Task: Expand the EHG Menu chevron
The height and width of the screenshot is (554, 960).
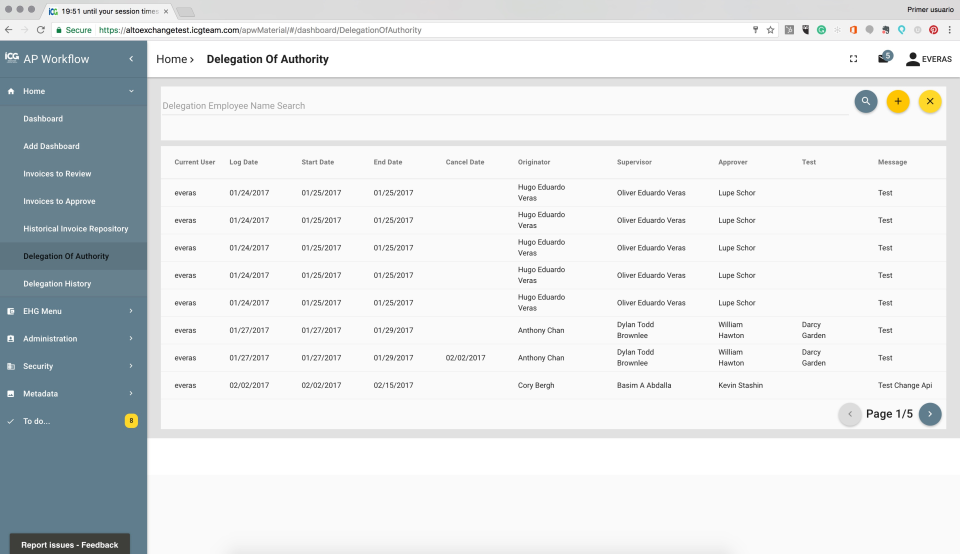Action: [131, 311]
